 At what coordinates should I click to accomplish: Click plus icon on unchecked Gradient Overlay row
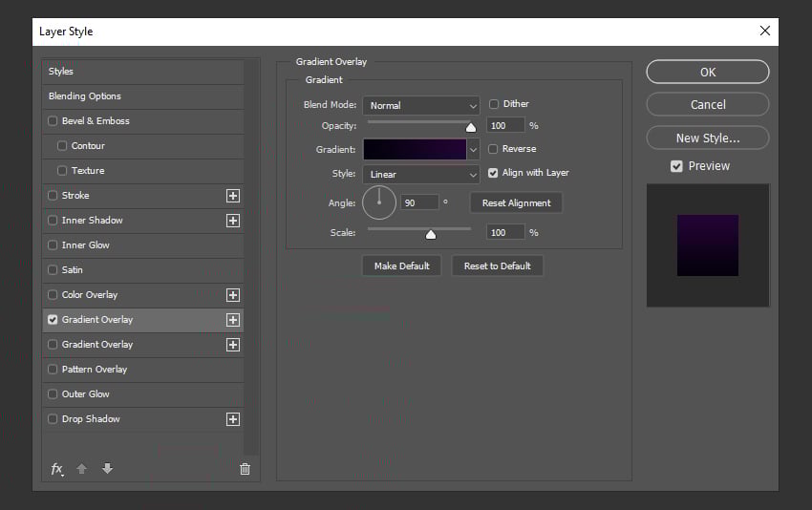coord(233,345)
